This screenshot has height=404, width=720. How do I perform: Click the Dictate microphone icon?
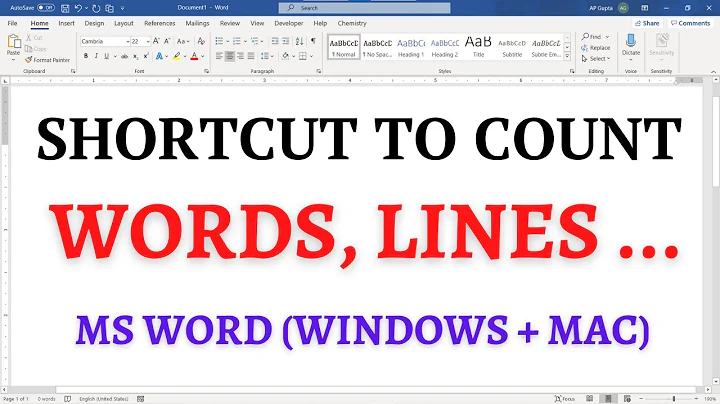pos(631,41)
